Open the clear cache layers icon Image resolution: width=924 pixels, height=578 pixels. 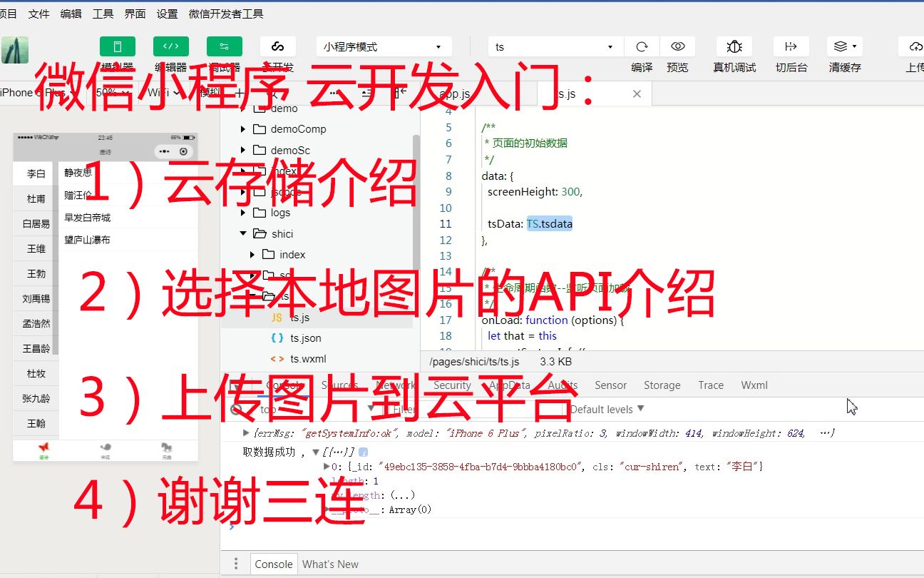[x=845, y=46]
